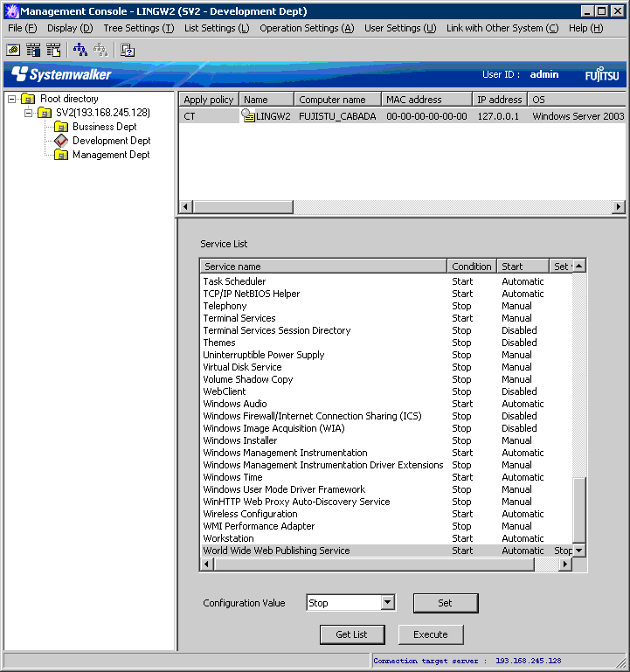The image size is (630, 672).
Task: Open the Operation Settings (A) menu
Action: tap(307, 28)
